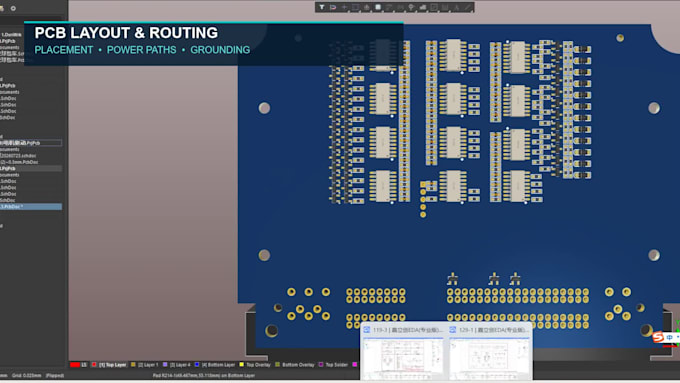Click the Pad R214-1 status bar message
The width and height of the screenshot is (680, 383).
pos(204,376)
